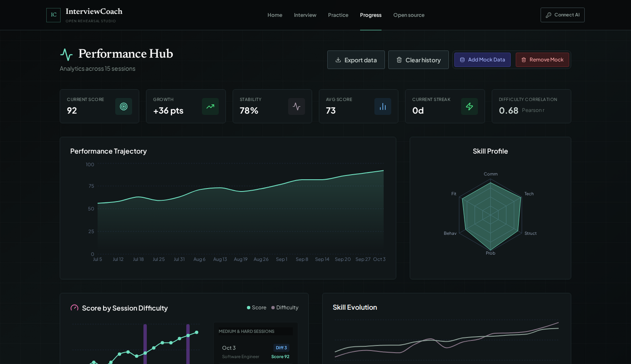The width and height of the screenshot is (631, 364).
Task: Click the Behav label on radar chart
Action: (450, 233)
